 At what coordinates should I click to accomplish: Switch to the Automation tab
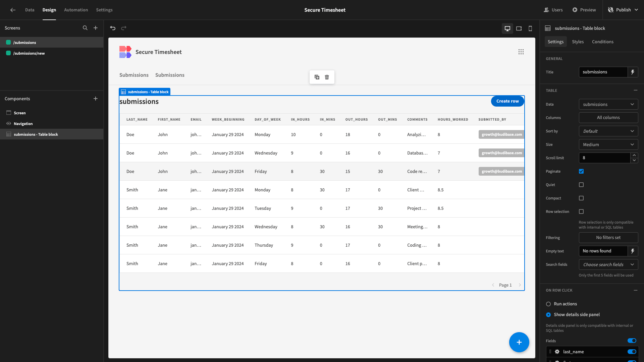point(76,10)
